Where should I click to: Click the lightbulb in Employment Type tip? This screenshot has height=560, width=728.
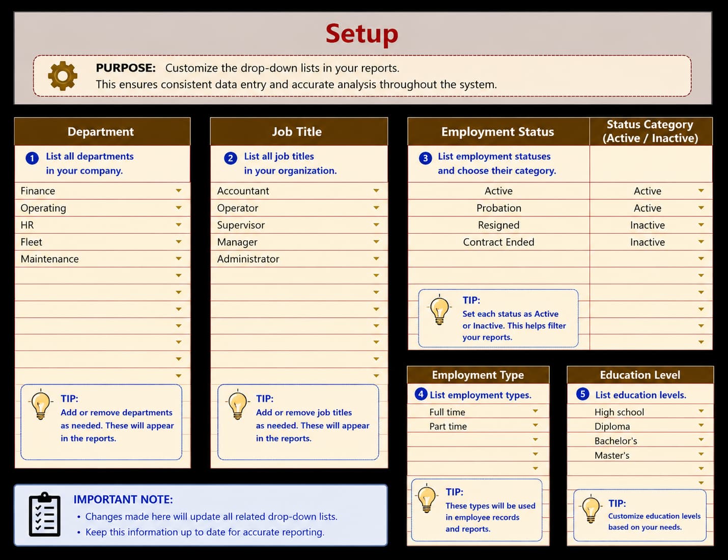[x=427, y=498]
